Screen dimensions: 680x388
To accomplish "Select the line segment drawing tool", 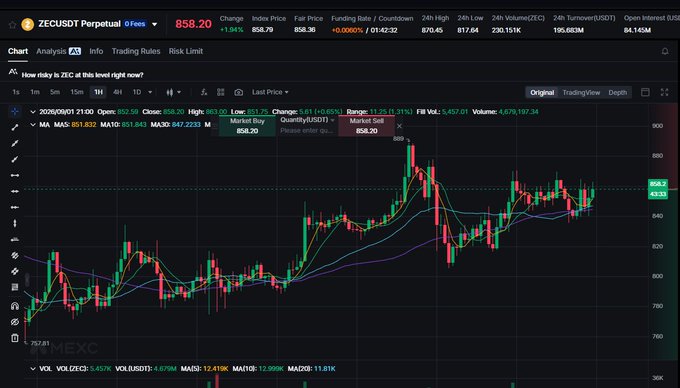I will pyautogui.click(x=15, y=127).
